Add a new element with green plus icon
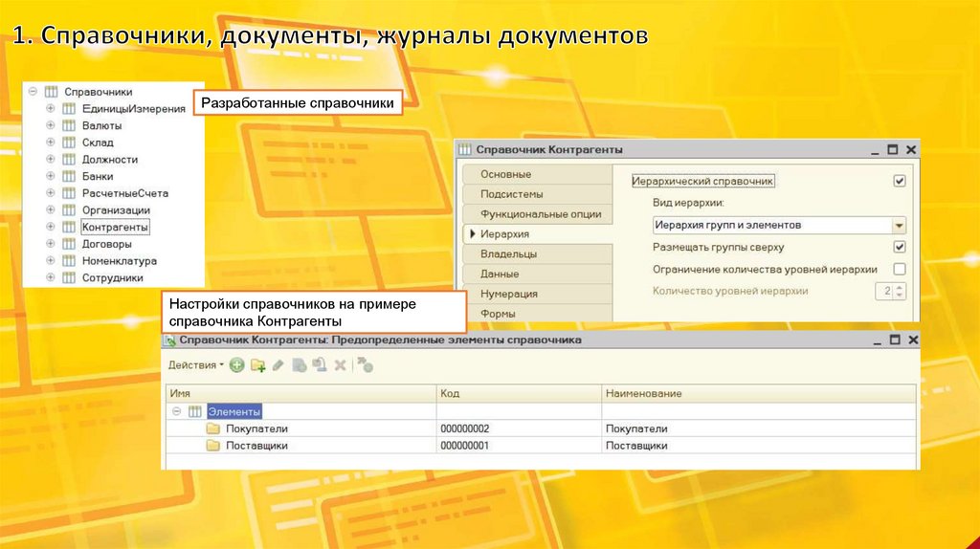Viewport: 980px width, 549px height. coord(236,365)
